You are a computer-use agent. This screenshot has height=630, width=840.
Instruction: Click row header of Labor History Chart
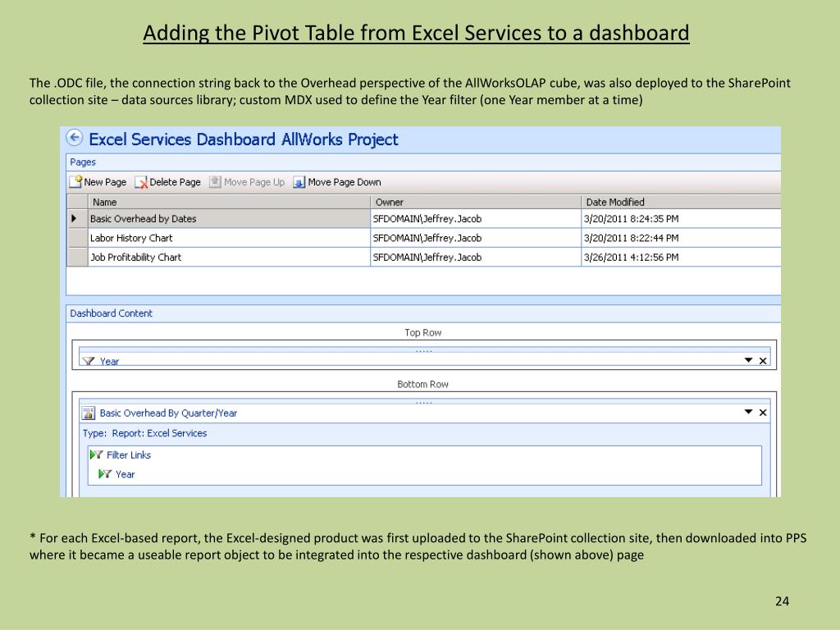click(78, 238)
